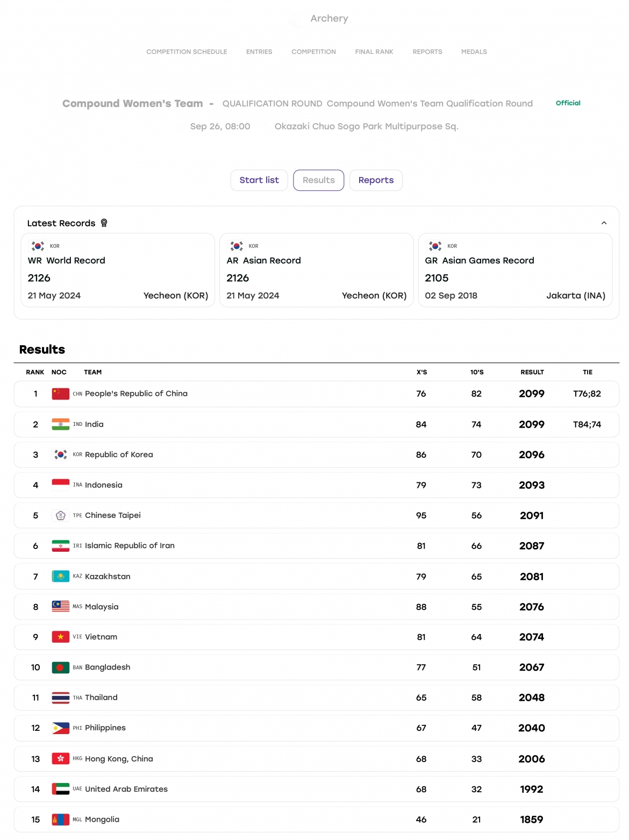
Task: Click the Korea flag in Asian Games Record card
Action: pyautogui.click(x=435, y=246)
